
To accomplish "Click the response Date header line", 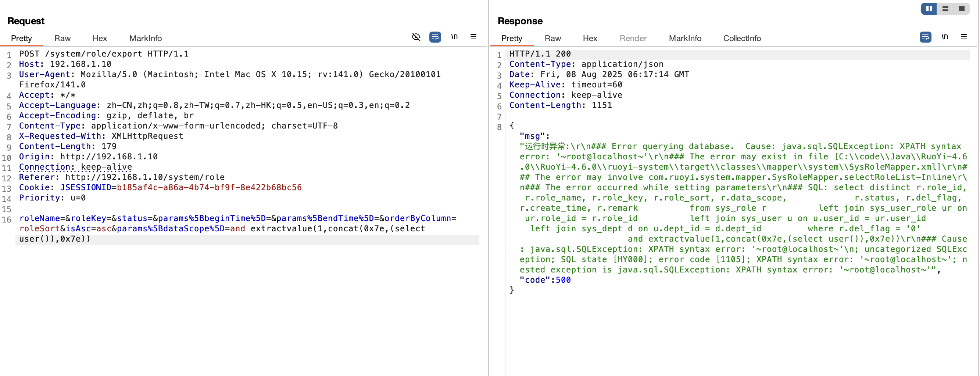I will click(599, 75).
